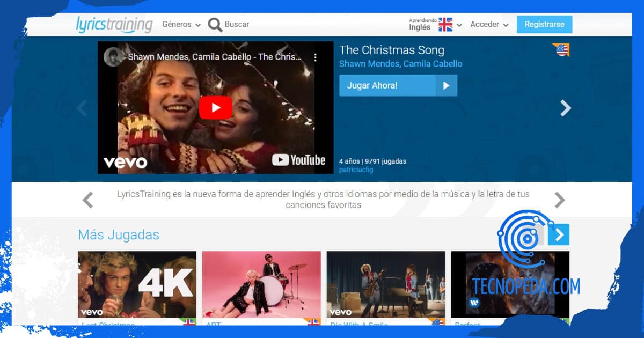Viewport: 644px width, 338px height.
Task: Open the Die With A Smile thumbnail
Action: tap(386, 284)
